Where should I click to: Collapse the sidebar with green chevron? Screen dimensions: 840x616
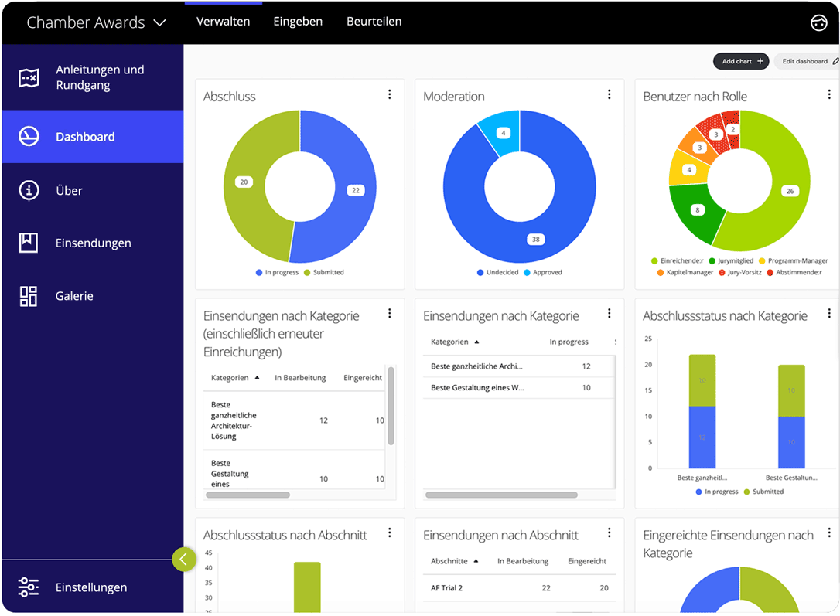tap(183, 559)
